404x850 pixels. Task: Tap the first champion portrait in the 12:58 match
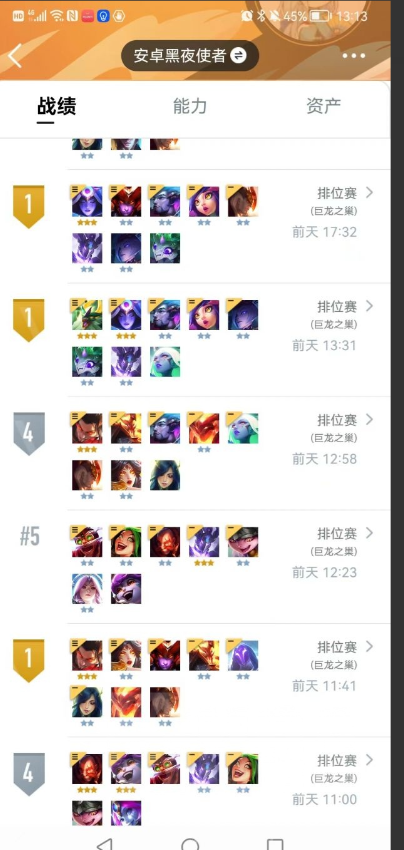[87, 428]
